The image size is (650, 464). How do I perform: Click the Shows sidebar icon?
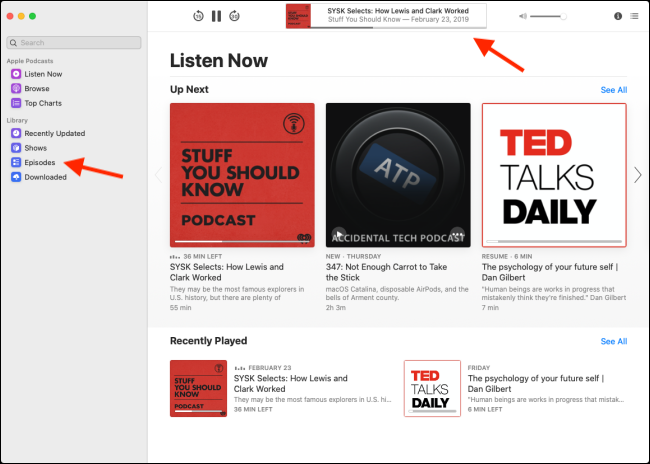click(x=16, y=148)
